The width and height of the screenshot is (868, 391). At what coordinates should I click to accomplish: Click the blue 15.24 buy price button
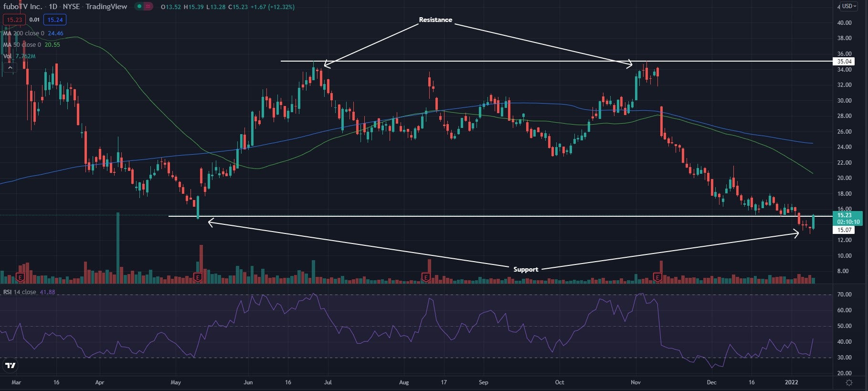(x=55, y=20)
